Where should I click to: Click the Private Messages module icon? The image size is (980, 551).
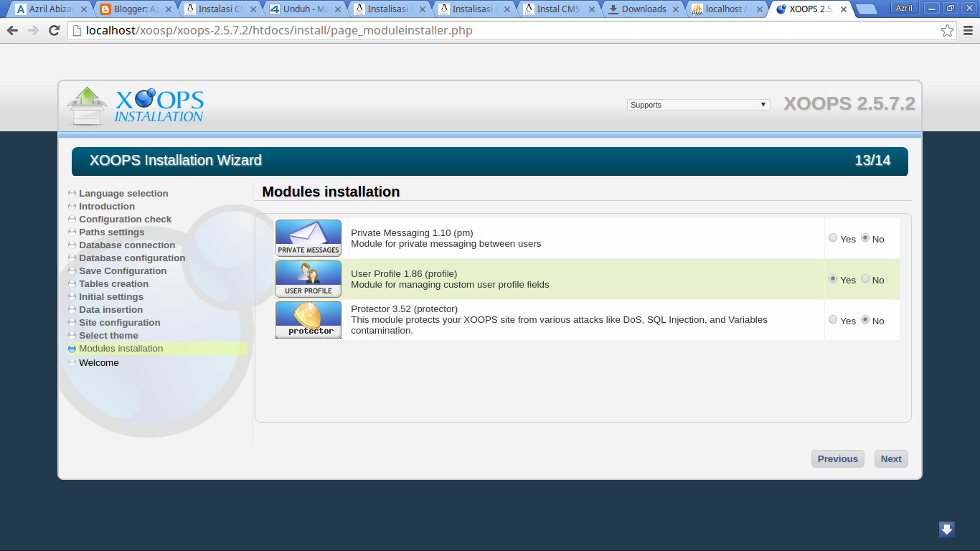308,237
